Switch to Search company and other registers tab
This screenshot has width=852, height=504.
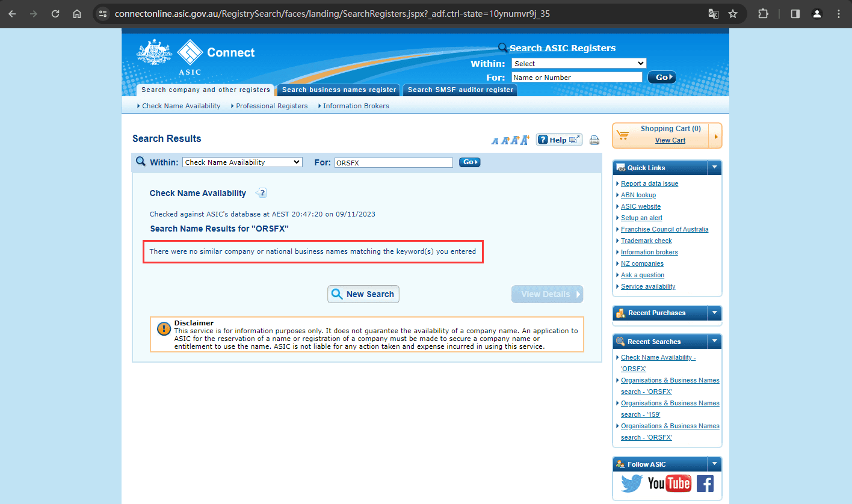206,90
